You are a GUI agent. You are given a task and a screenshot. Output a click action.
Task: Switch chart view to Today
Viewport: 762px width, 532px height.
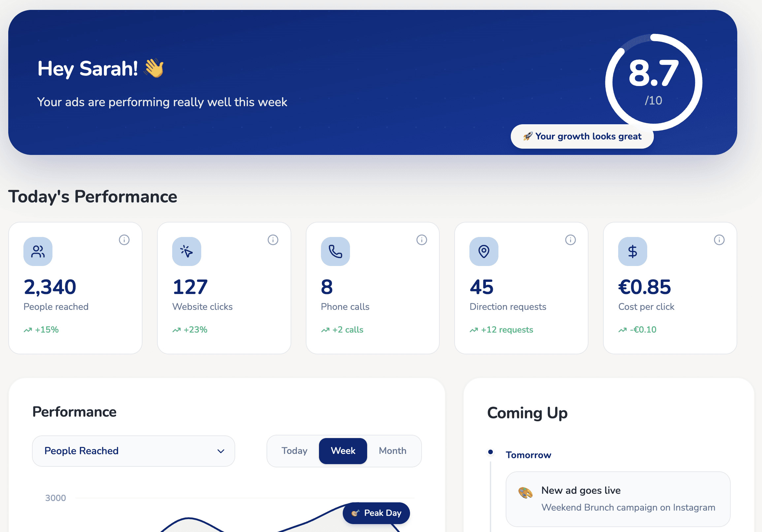294,451
